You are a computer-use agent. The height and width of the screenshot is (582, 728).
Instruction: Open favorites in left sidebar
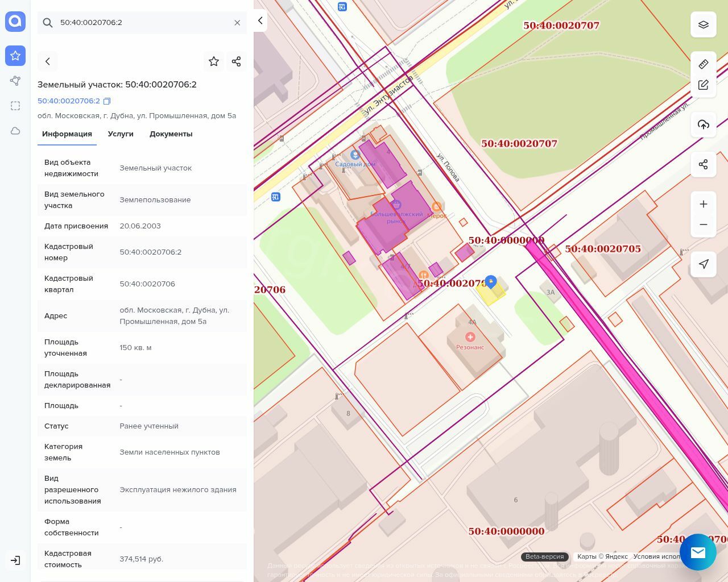pyautogui.click(x=15, y=56)
